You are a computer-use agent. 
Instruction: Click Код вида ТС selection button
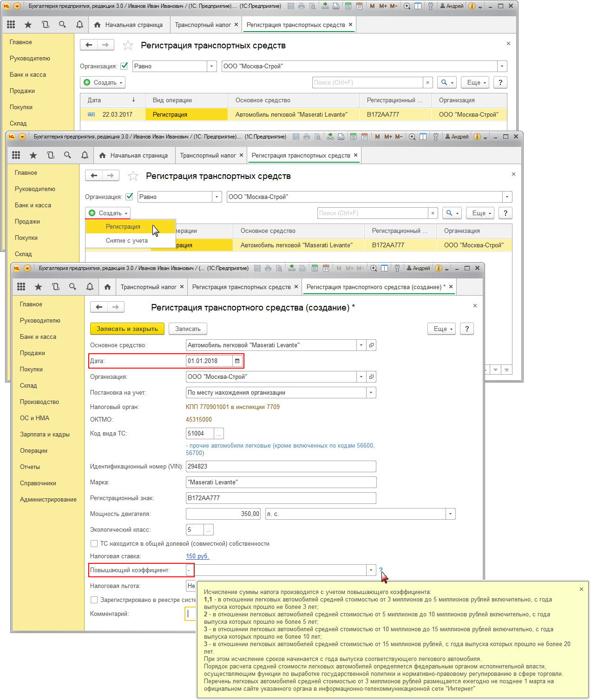218,433
